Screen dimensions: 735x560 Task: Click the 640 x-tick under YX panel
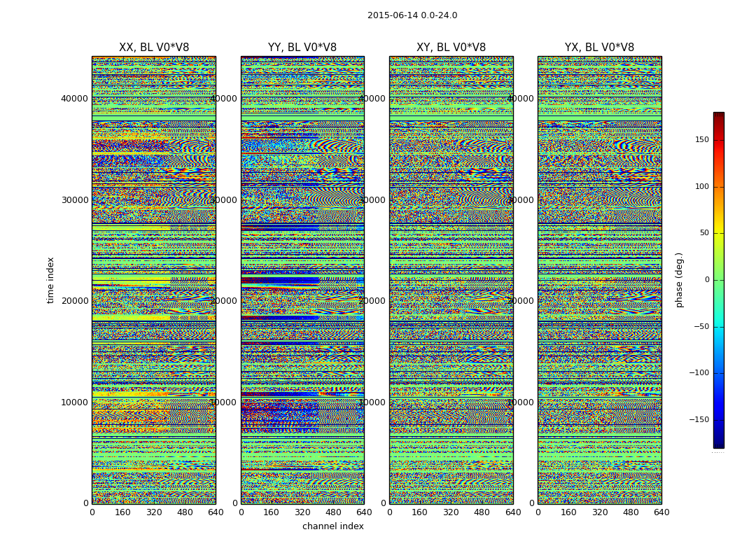coord(661,512)
